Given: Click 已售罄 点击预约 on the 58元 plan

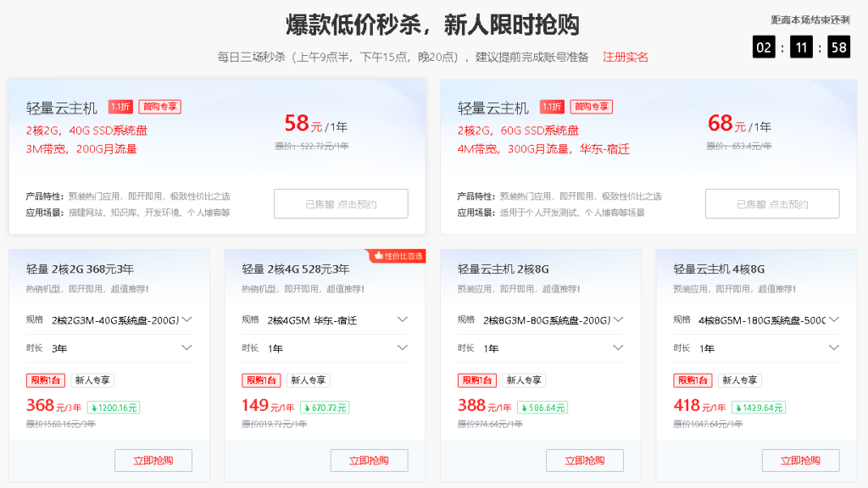Looking at the screenshot, I should point(341,204).
